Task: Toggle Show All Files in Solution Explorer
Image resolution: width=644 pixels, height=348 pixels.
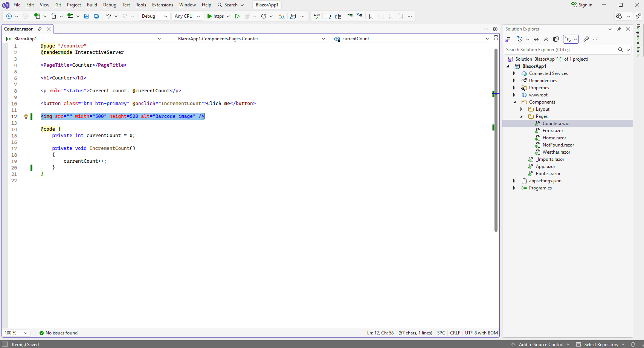Action: [x=556, y=39]
